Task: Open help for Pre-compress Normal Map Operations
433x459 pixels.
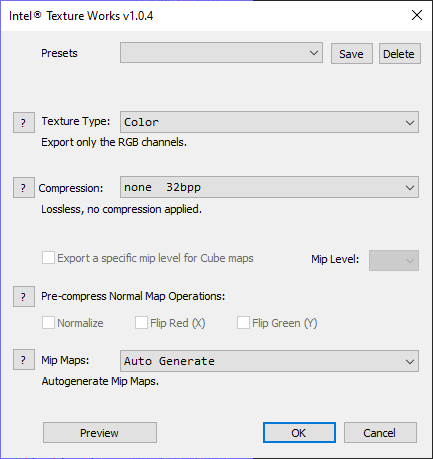Action: coord(24,296)
